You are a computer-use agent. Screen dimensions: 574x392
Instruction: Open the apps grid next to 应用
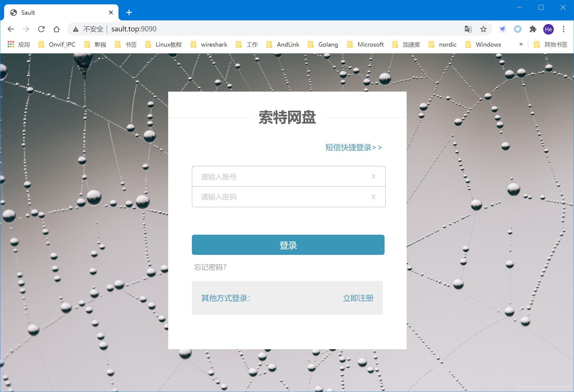click(11, 44)
